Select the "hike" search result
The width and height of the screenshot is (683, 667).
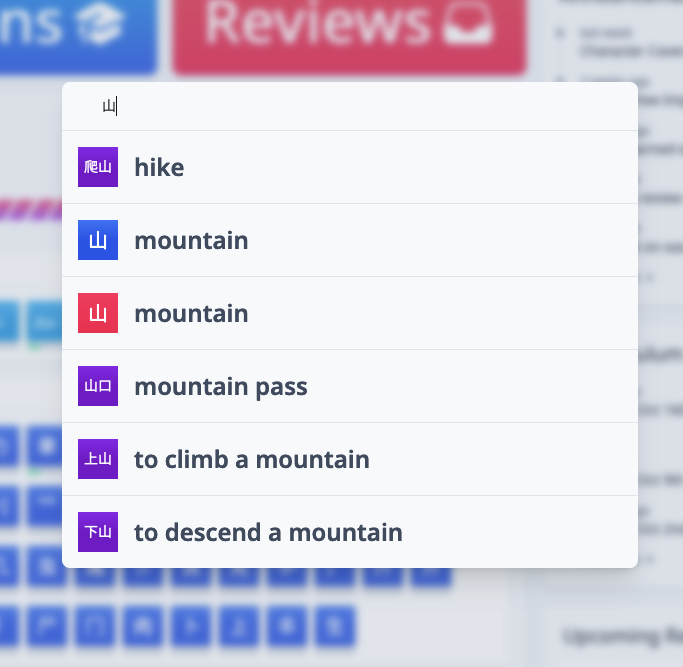pos(350,167)
